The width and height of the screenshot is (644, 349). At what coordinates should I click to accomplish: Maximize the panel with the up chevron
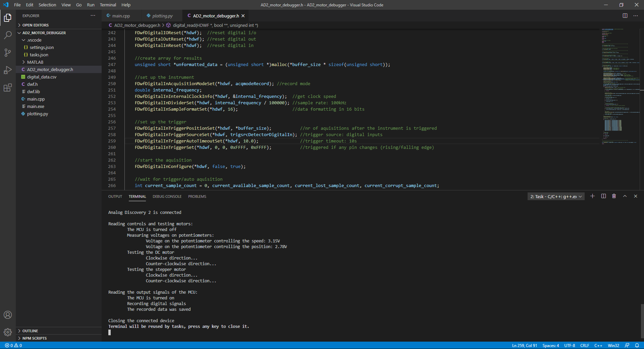tap(625, 196)
